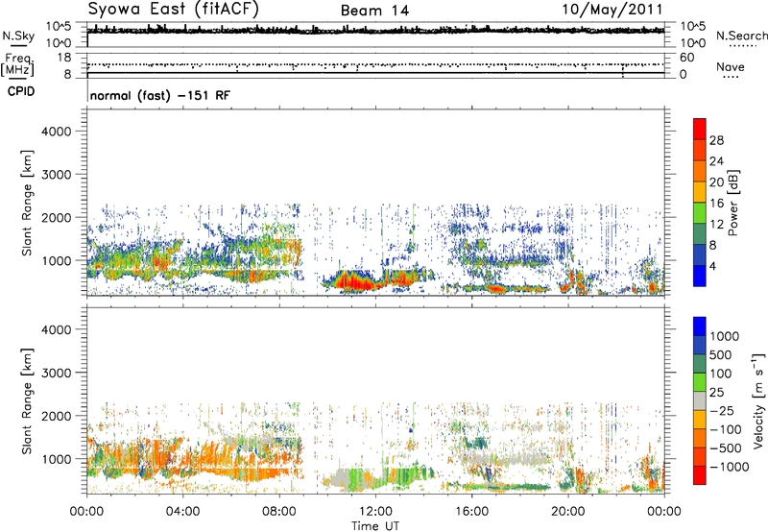Pick the grey -25 to 25 velocity segment
Image resolution: width=768 pixels, height=532 pixels.
pyautogui.click(x=700, y=400)
